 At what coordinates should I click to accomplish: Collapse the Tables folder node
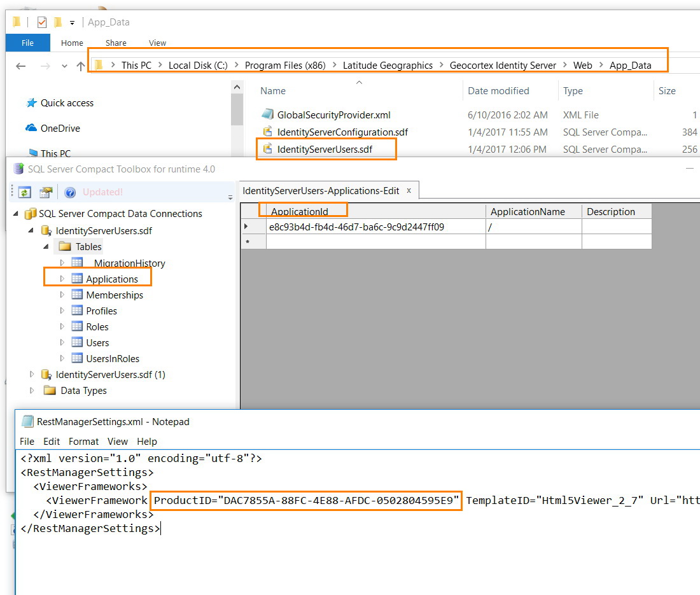coord(46,246)
